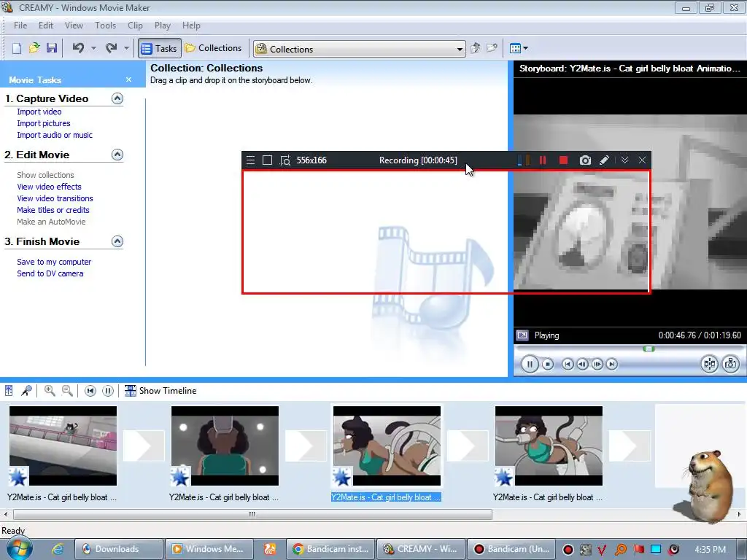Go up one collection level
The image size is (747, 560).
click(x=476, y=48)
